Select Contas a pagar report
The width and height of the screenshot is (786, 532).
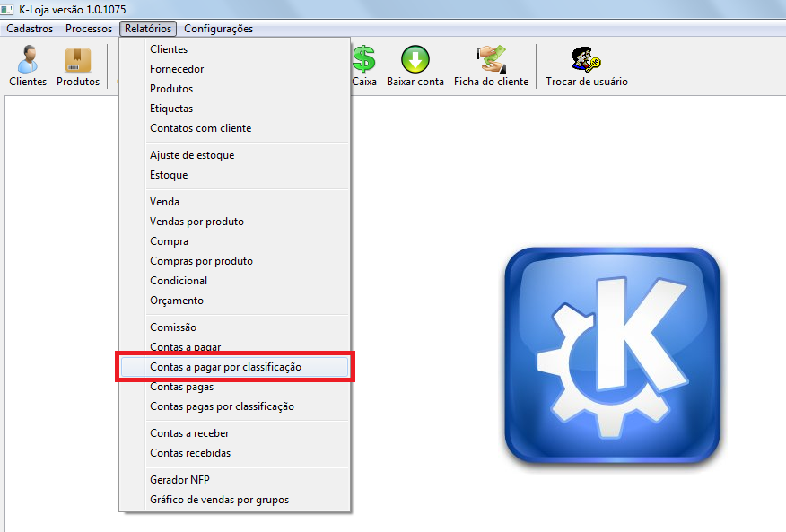click(x=234, y=346)
